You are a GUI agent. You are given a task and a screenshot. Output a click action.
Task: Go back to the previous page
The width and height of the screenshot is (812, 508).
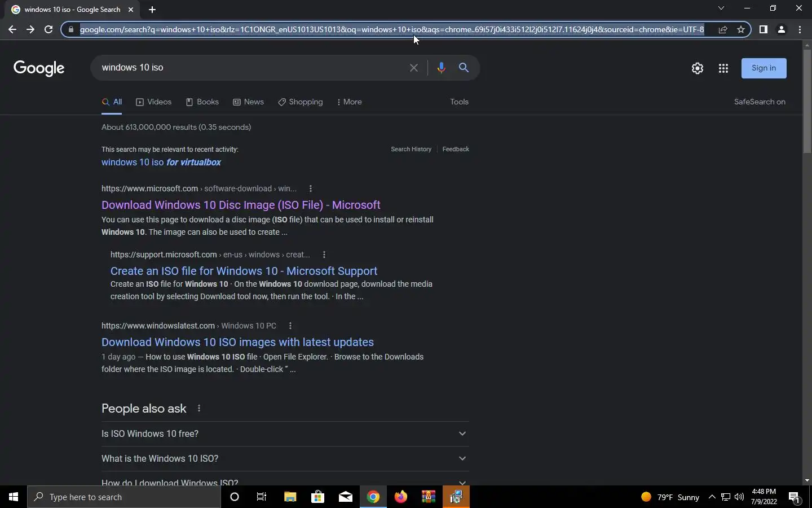(12, 29)
